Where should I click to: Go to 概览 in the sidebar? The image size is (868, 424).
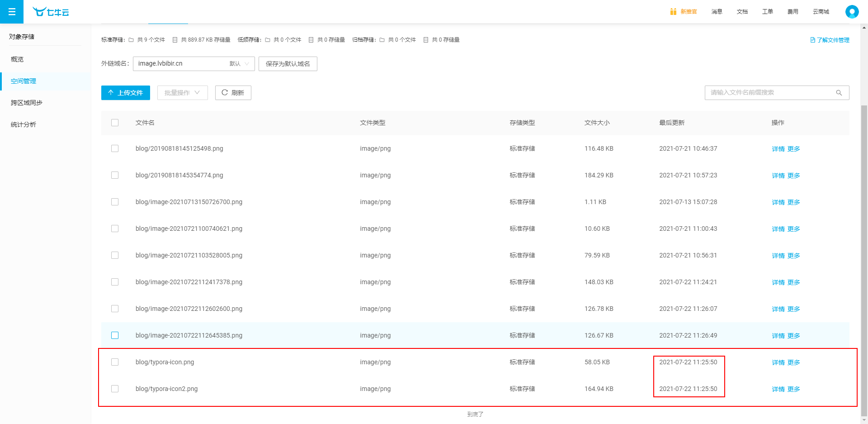pos(17,59)
